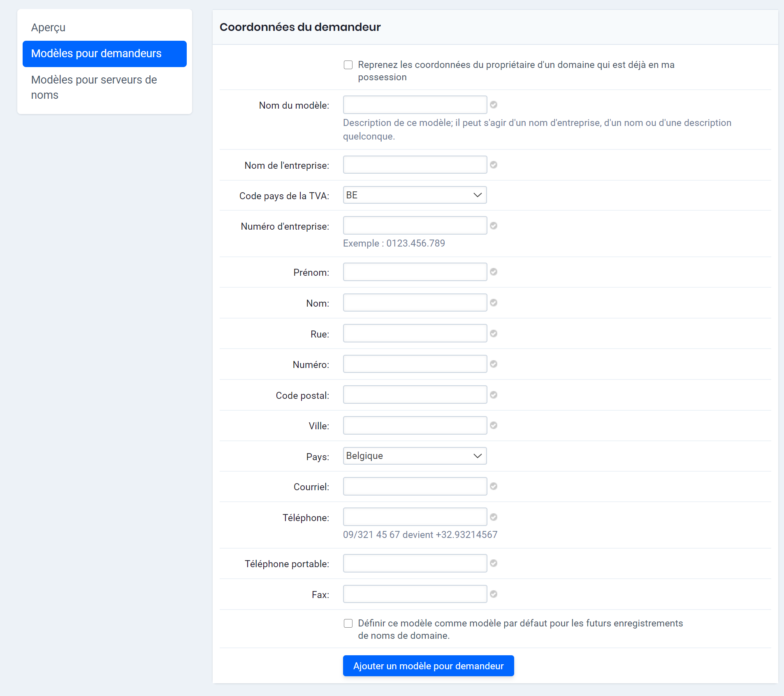The image size is (784, 696).
Task: Click the checkmark icon beside the Fax field
Action: 494,594
